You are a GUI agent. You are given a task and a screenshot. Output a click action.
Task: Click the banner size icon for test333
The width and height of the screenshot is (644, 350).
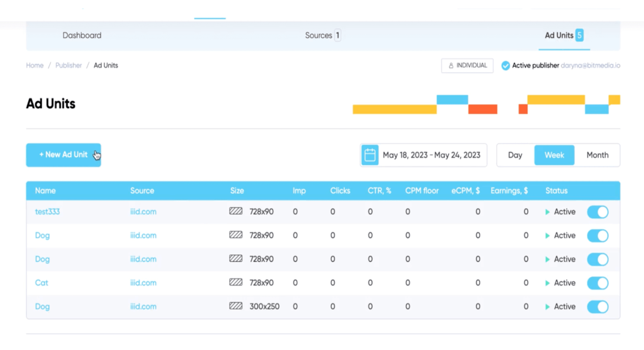click(236, 211)
